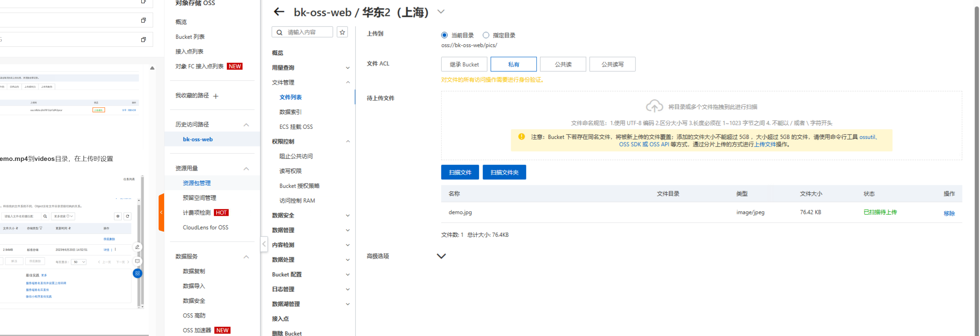
Task: Choose 公共读 file ACL option
Action: (563, 64)
